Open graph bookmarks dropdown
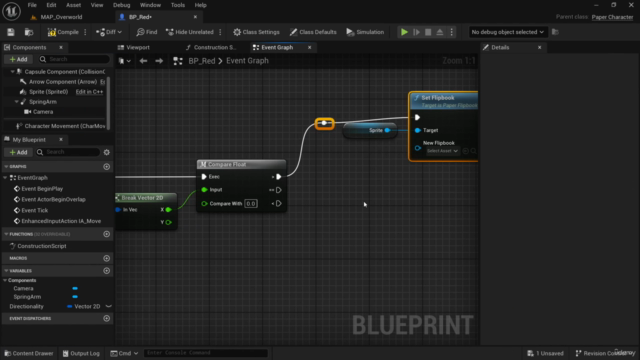The height and width of the screenshot is (360, 640). [124, 61]
